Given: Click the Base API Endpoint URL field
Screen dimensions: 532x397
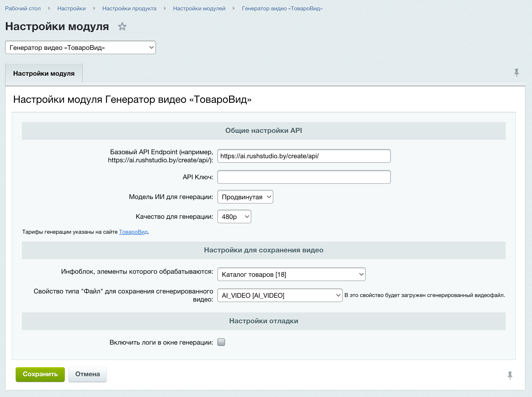Looking at the screenshot, I should (x=304, y=156).
